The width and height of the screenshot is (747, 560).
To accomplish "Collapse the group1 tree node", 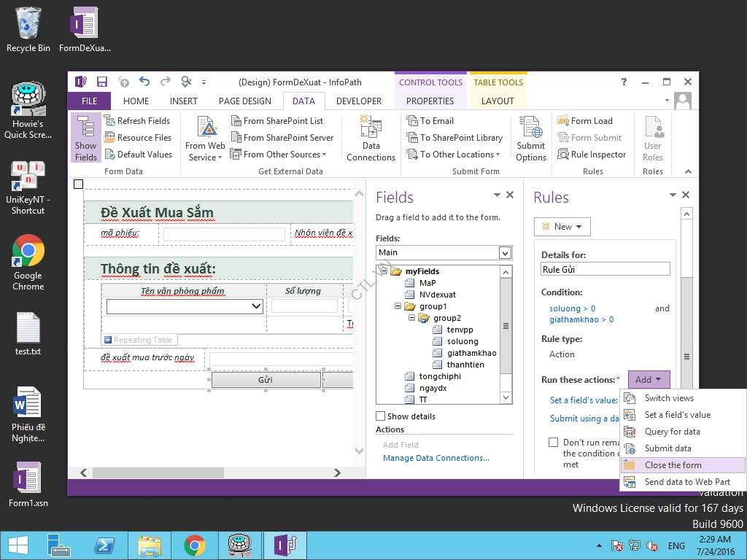I will (398, 306).
